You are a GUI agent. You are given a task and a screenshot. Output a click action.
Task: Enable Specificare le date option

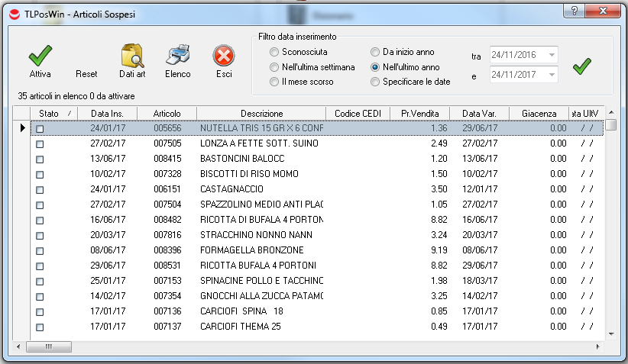click(375, 82)
